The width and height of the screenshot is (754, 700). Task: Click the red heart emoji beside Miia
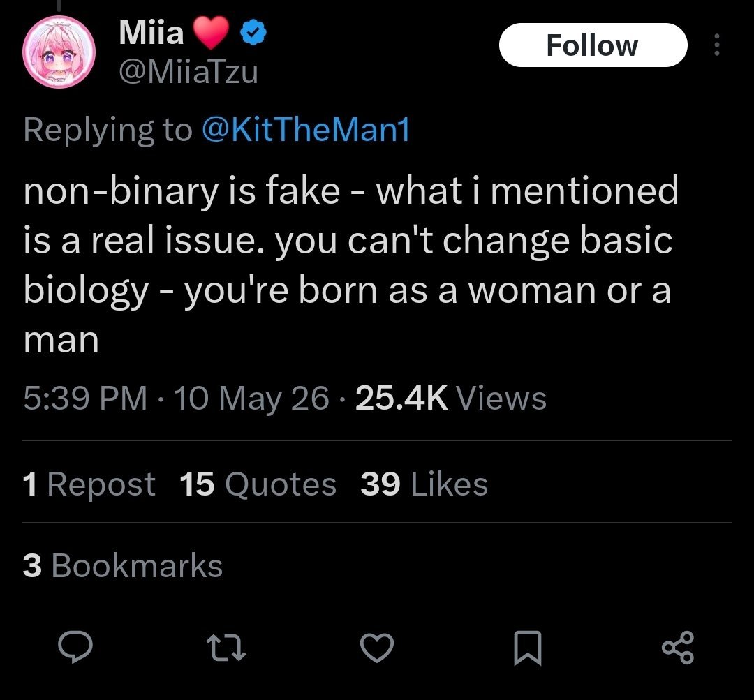pos(211,32)
